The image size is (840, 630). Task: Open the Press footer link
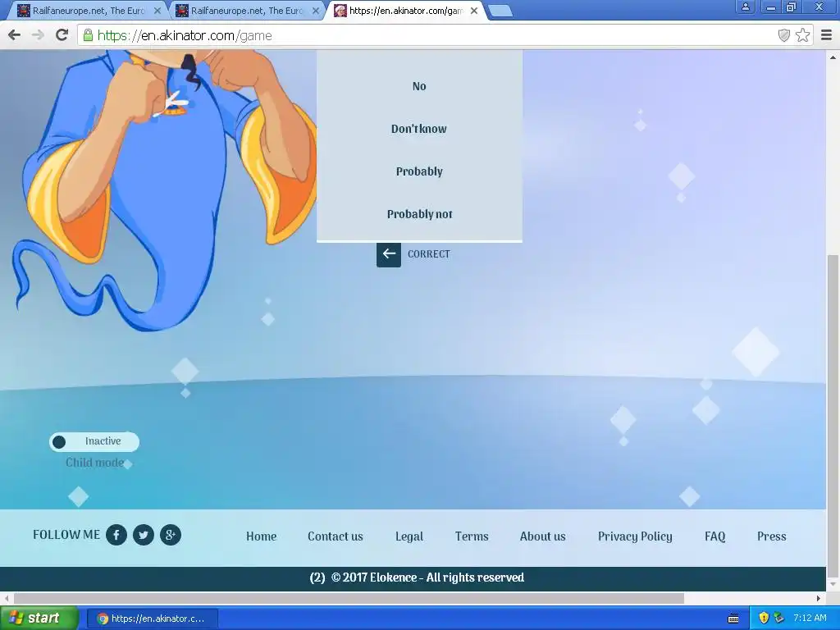[x=772, y=536]
